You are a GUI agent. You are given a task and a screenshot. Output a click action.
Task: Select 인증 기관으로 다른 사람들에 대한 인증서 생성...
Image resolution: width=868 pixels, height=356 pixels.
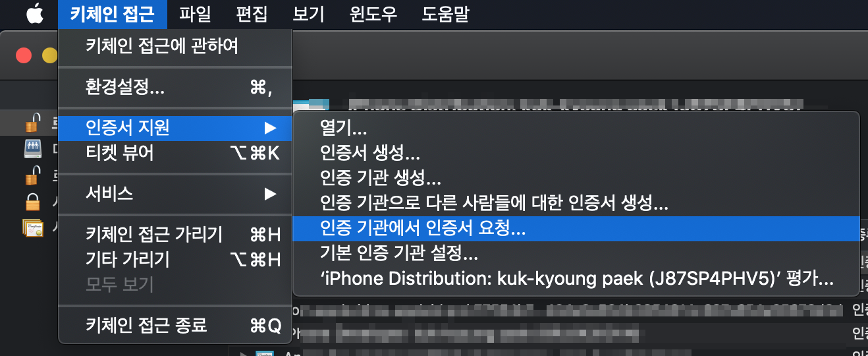576,204
